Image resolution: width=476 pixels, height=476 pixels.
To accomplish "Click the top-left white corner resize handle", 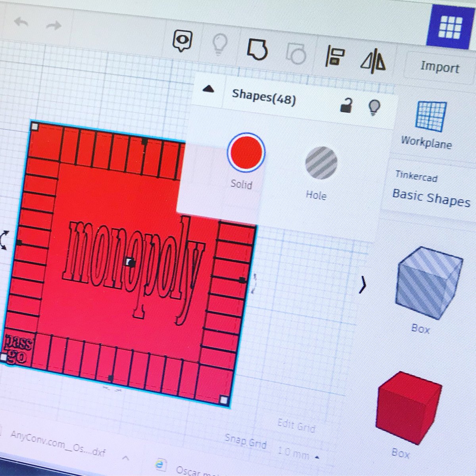I will (x=35, y=127).
